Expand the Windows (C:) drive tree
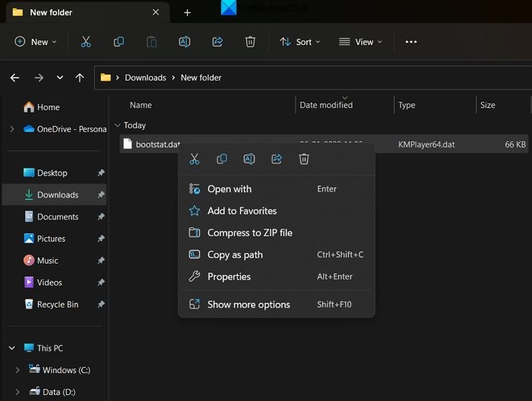 pyautogui.click(x=17, y=370)
